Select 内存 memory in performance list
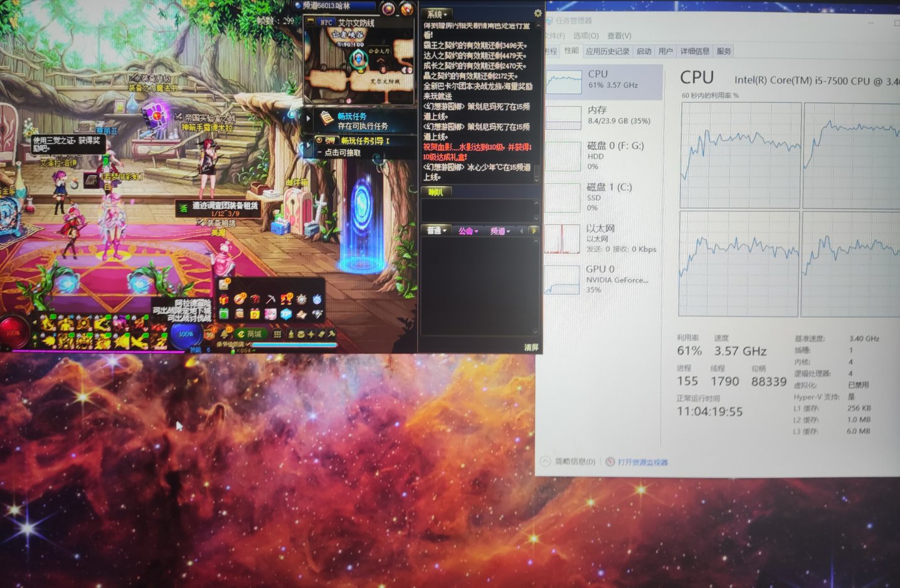 click(x=603, y=117)
